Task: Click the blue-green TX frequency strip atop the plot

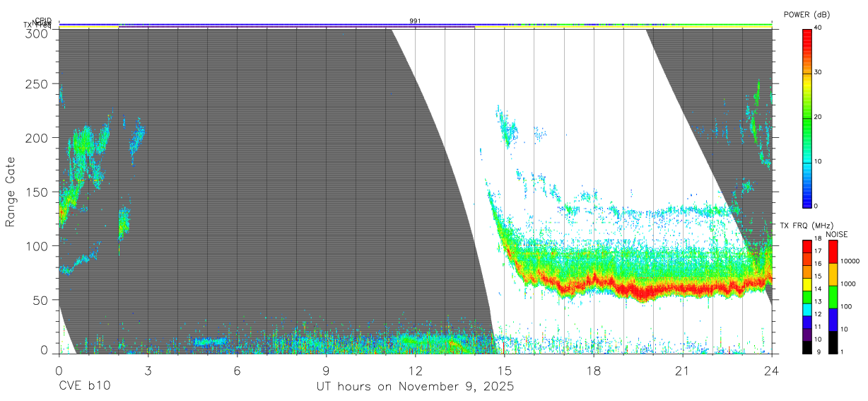Action: tap(415, 25)
